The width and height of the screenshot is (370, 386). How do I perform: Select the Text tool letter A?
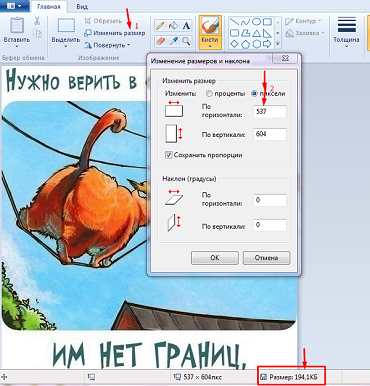point(186,26)
